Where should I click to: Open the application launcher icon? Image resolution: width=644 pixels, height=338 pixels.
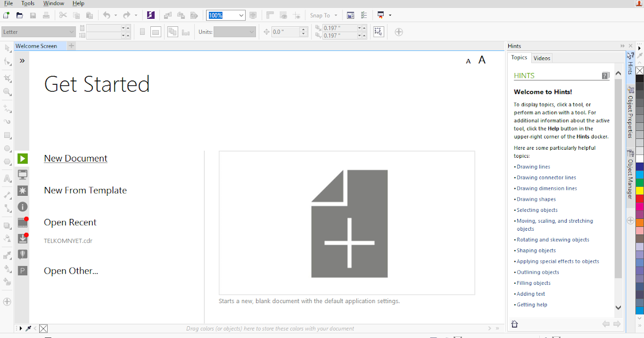151,16
